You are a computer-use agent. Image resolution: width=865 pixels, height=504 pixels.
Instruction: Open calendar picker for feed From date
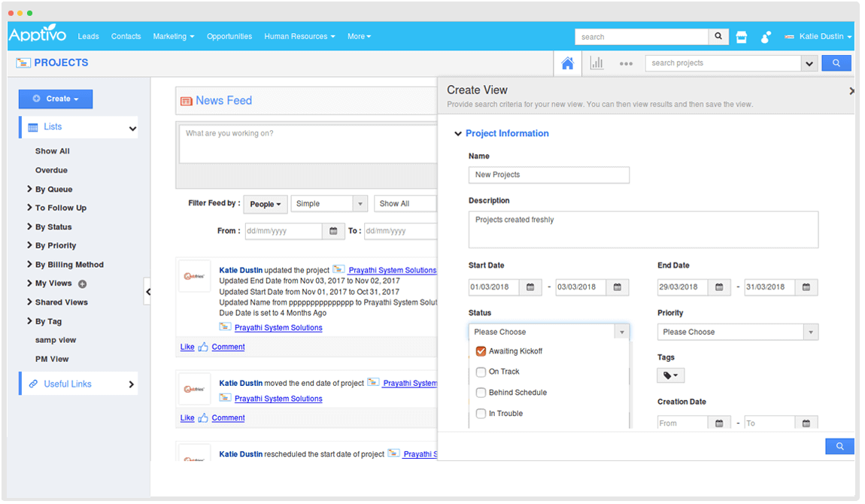[333, 231]
